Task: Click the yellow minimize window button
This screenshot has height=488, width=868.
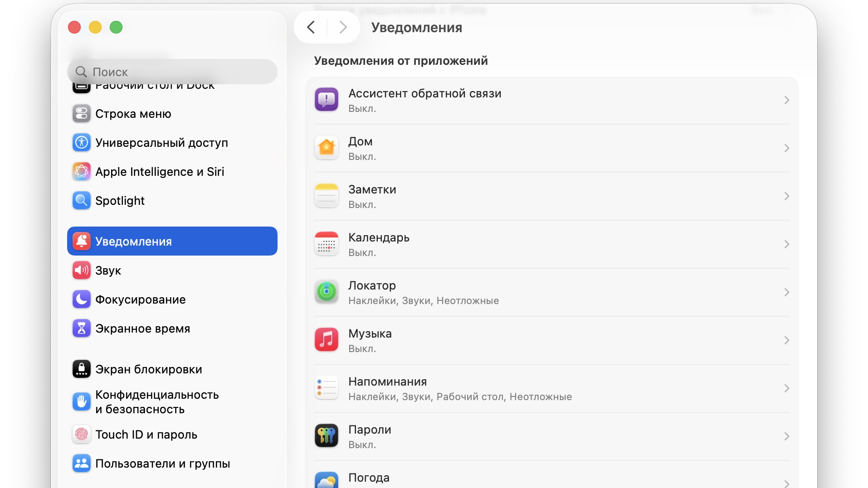Action: [x=95, y=27]
